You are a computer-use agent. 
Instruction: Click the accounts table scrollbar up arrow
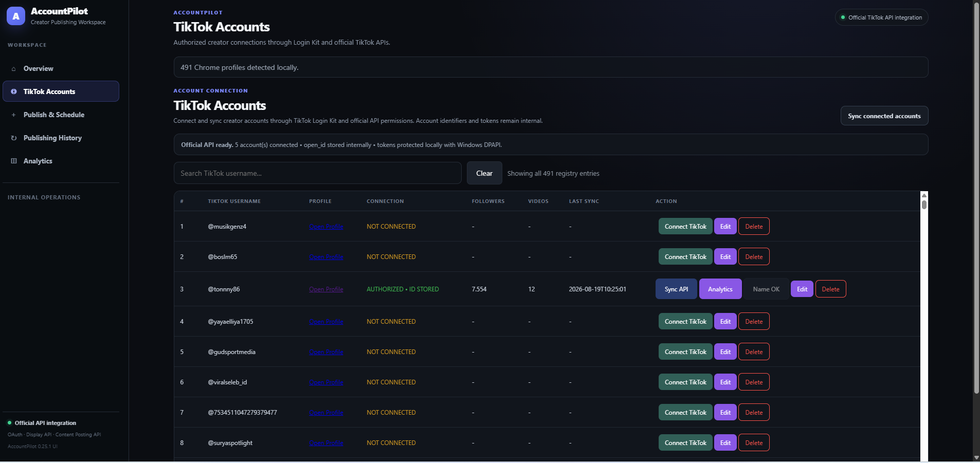924,195
